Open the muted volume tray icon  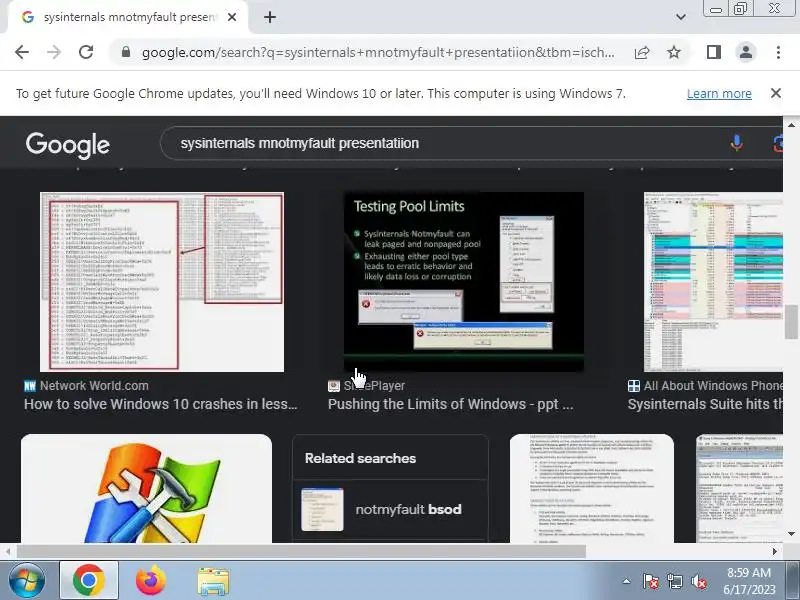698,581
